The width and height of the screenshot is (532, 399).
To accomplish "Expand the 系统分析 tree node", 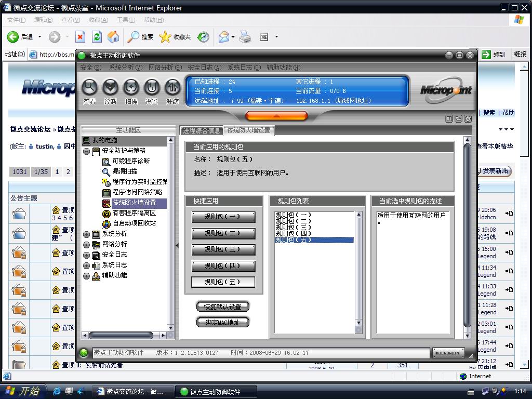I will coord(87,234).
